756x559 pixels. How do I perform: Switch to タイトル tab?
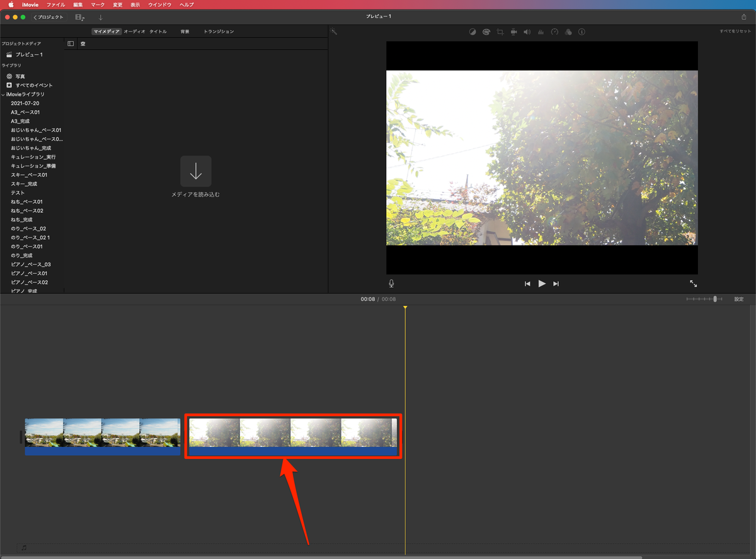coord(158,31)
